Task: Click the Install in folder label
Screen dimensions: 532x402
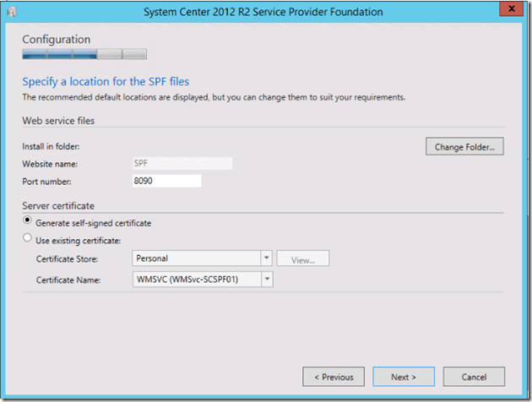Action: pyautogui.click(x=51, y=147)
